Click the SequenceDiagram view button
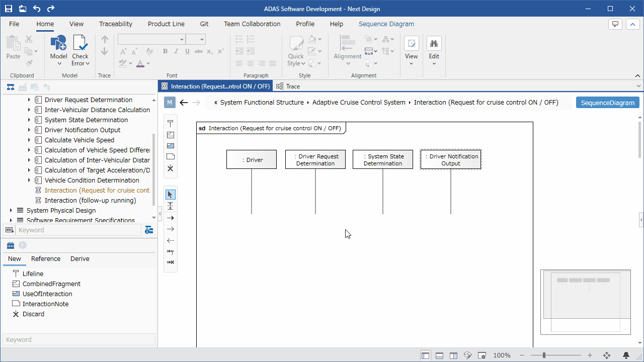Image resolution: width=644 pixels, height=362 pixels. [608, 103]
